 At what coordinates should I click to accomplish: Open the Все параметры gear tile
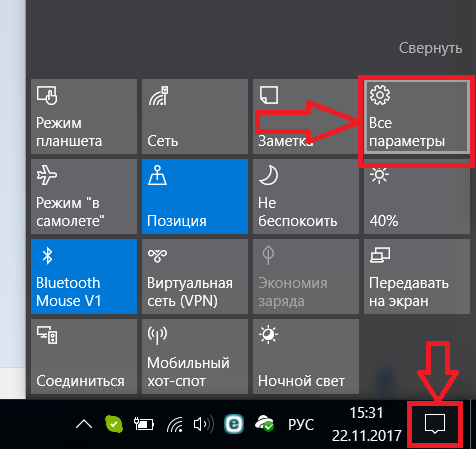[417, 117]
